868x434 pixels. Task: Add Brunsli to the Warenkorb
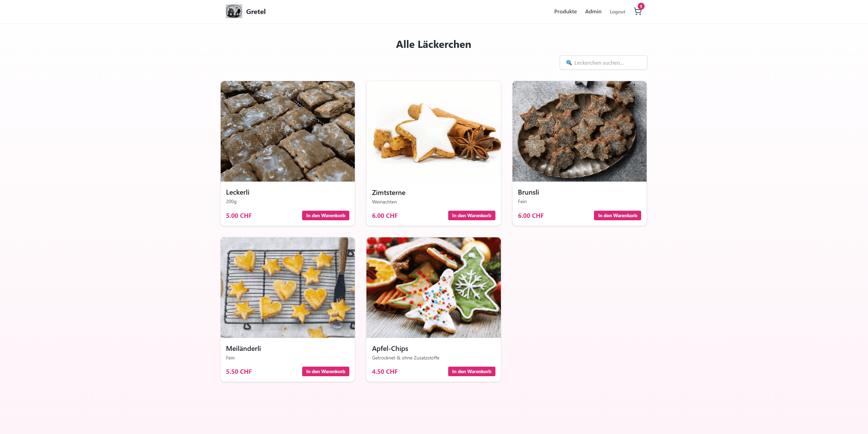pyautogui.click(x=617, y=215)
